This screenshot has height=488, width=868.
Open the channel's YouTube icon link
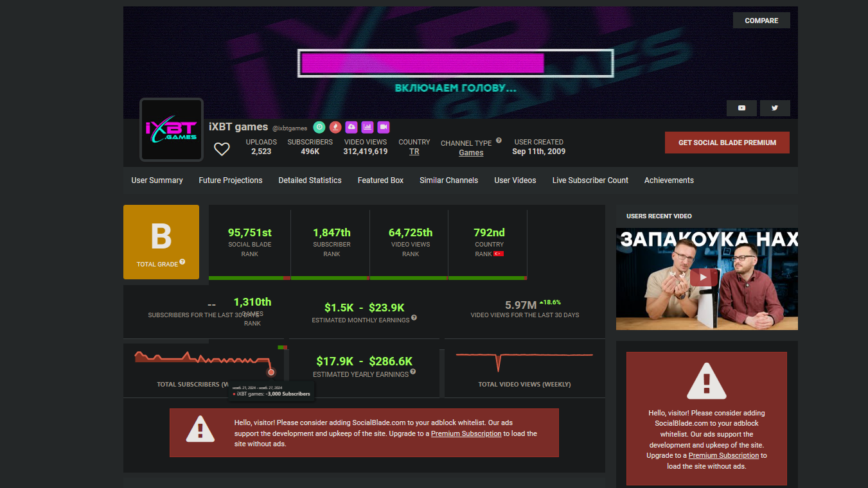point(742,108)
